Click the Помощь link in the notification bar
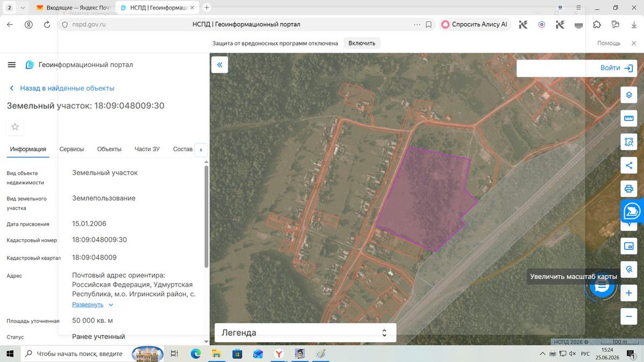 coord(609,43)
